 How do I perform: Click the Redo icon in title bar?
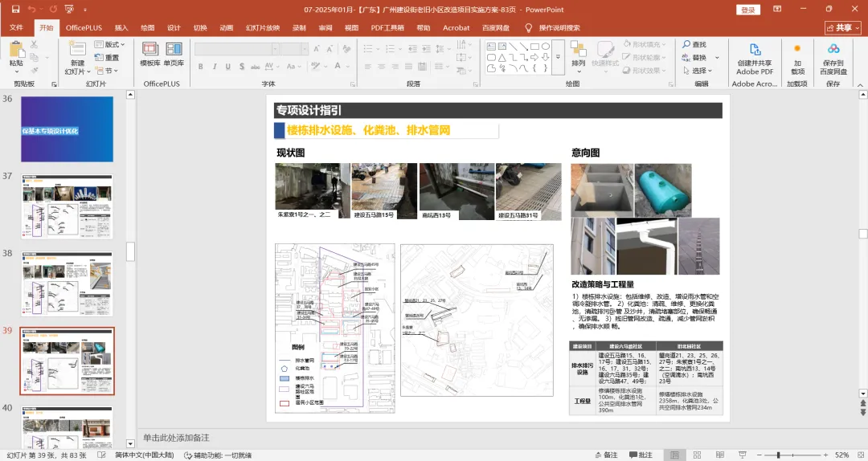(x=53, y=9)
